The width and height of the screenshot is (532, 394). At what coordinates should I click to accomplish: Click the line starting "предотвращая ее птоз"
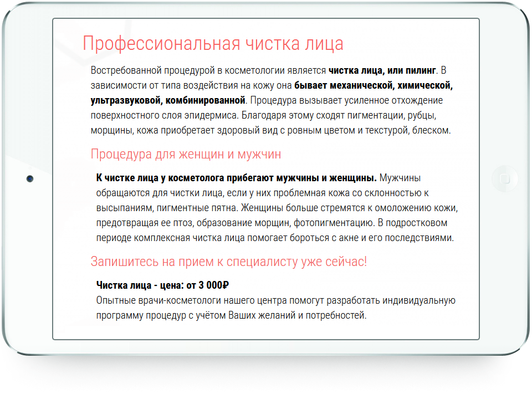[272, 223]
